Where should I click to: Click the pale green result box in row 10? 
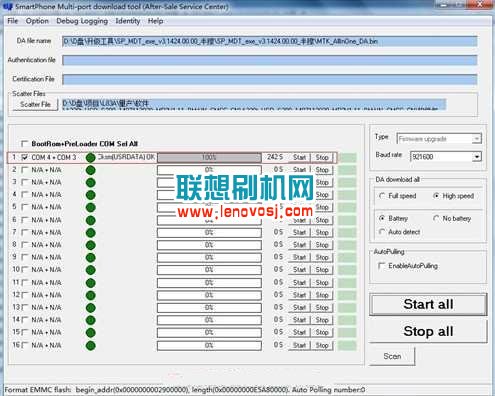pyautogui.click(x=347, y=270)
